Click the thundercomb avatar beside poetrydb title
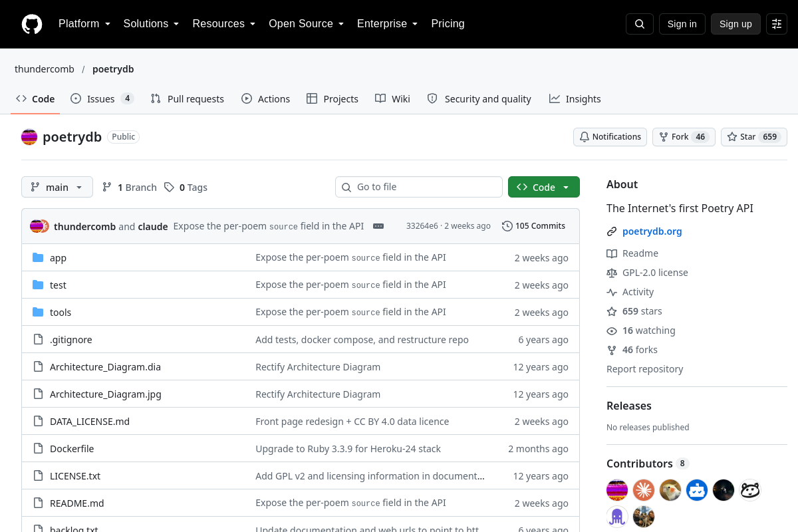The height and width of the screenshot is (532, 798). coord(29,137)
